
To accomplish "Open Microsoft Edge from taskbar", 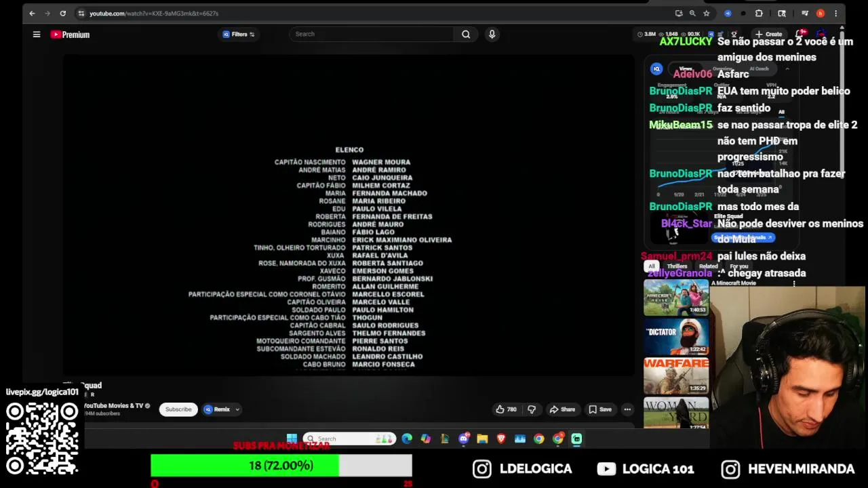I will pos(407,439).
